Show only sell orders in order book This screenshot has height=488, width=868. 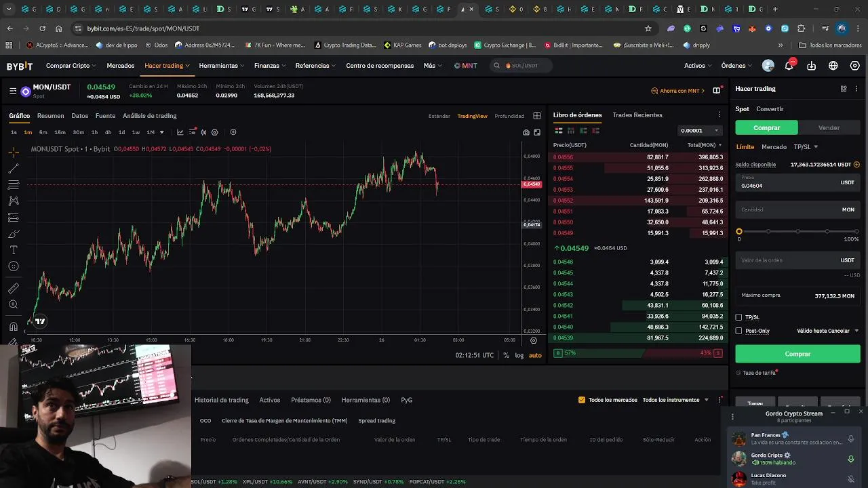pyautogui.click(x=595, y=130)
